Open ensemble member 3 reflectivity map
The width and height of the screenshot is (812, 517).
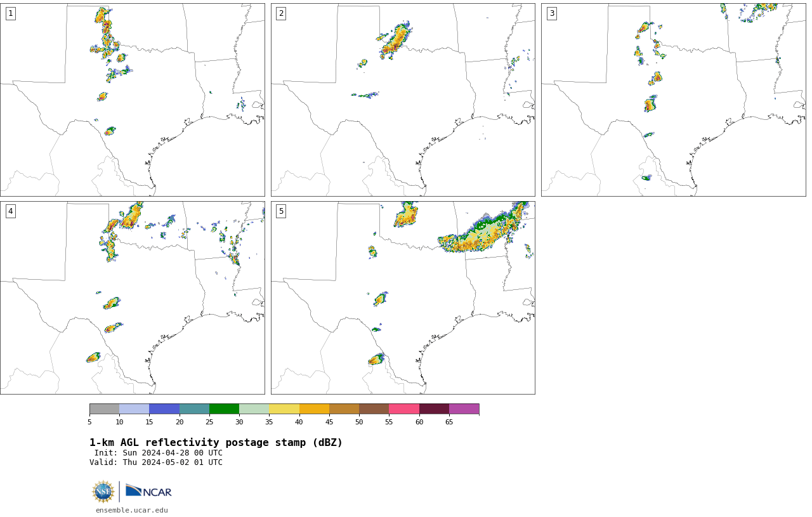pyautogui.click(x=674, y=100)
